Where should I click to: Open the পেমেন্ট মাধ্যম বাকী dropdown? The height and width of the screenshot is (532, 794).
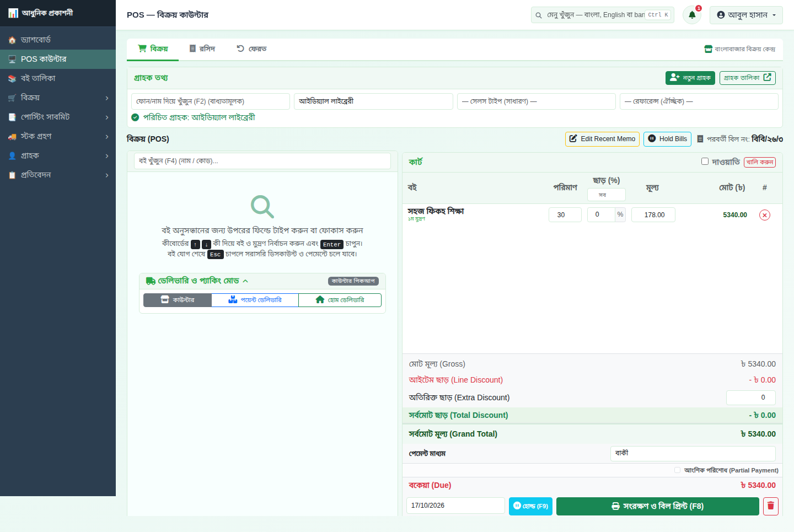coord(693,454)
